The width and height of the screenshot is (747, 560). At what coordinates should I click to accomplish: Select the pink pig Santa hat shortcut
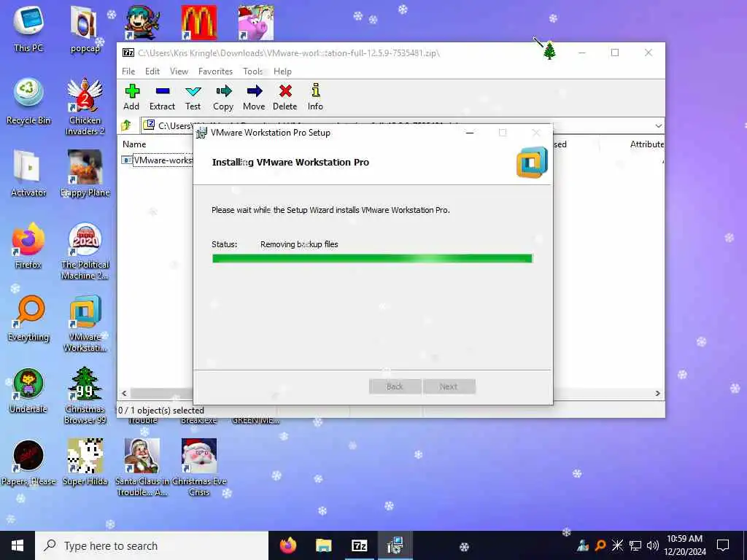click(x=256, y=23)
